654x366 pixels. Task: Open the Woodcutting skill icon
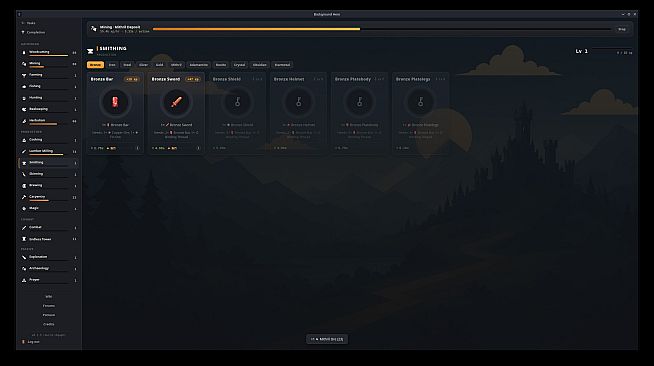point(24,53)
